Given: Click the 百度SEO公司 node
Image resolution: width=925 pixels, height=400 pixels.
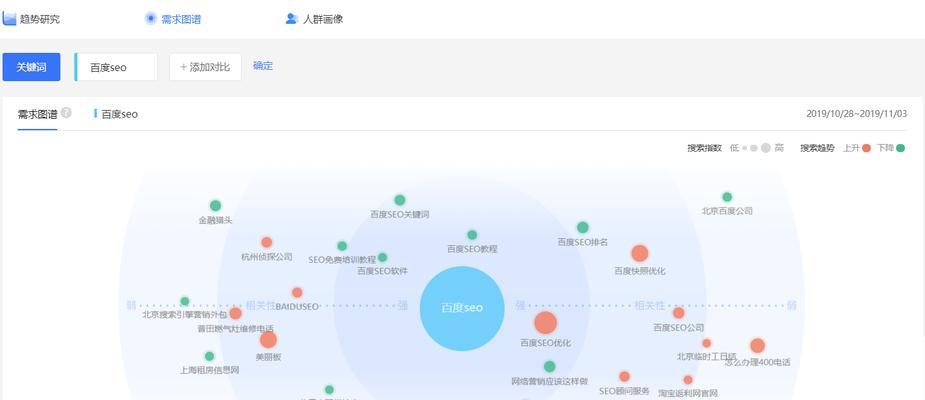Looking at the screenshot, I should click(679, 313).
